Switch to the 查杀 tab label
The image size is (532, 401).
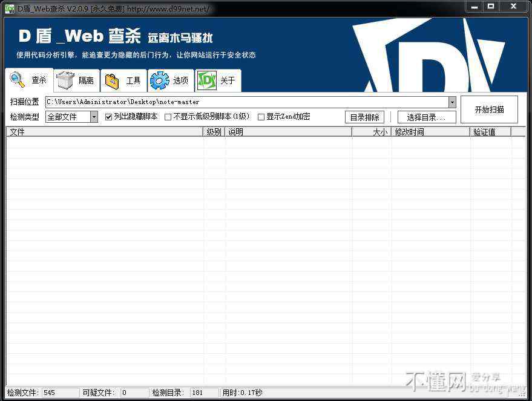click(39, 80)
